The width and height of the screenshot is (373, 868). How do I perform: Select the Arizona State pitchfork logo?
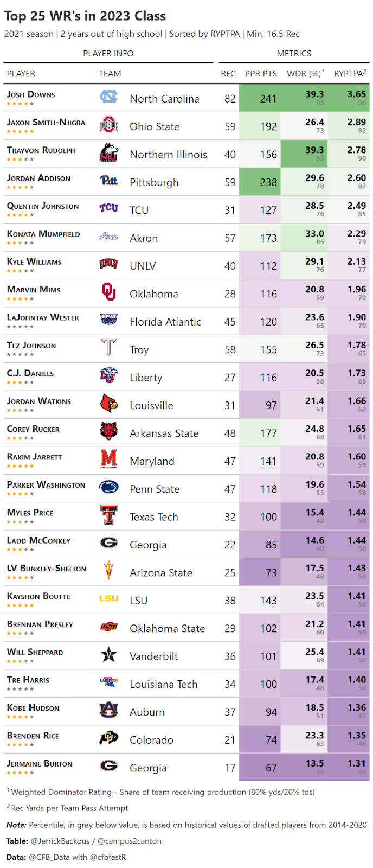point(108,572)
